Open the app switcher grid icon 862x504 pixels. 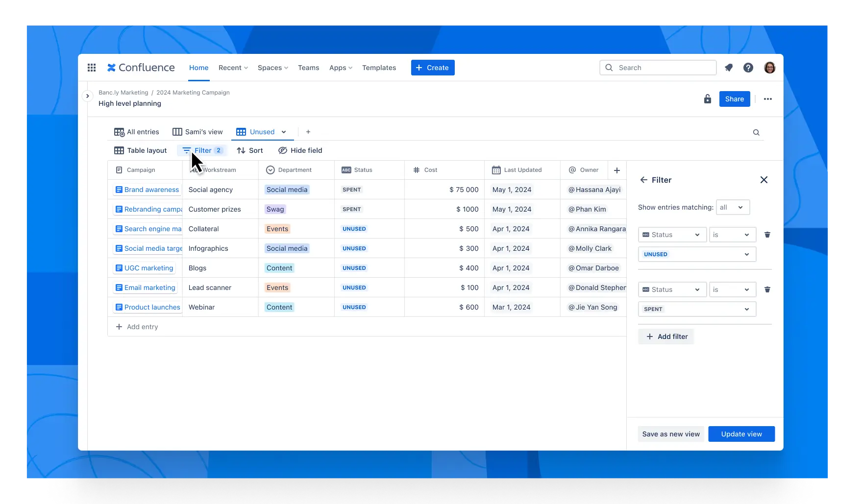click(x=92, y=68)
